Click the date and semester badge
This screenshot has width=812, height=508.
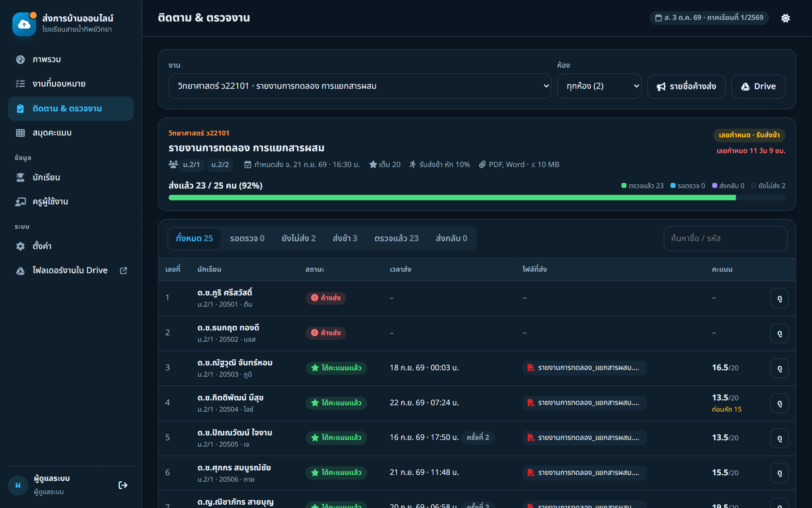pyautogui.click(x=709, y=18)
